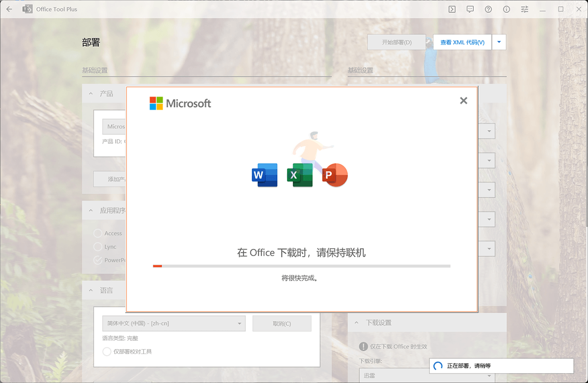
Task: Go back using the title bar arrow
Action: 9,9
